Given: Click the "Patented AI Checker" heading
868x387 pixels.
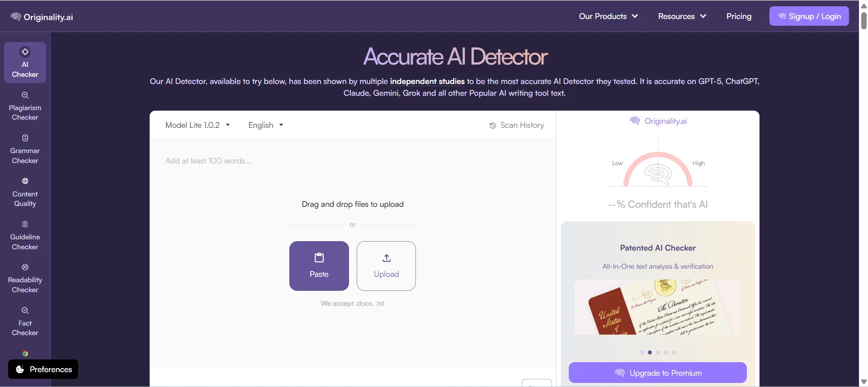Looking at the screenshot, I should point(658,248).
